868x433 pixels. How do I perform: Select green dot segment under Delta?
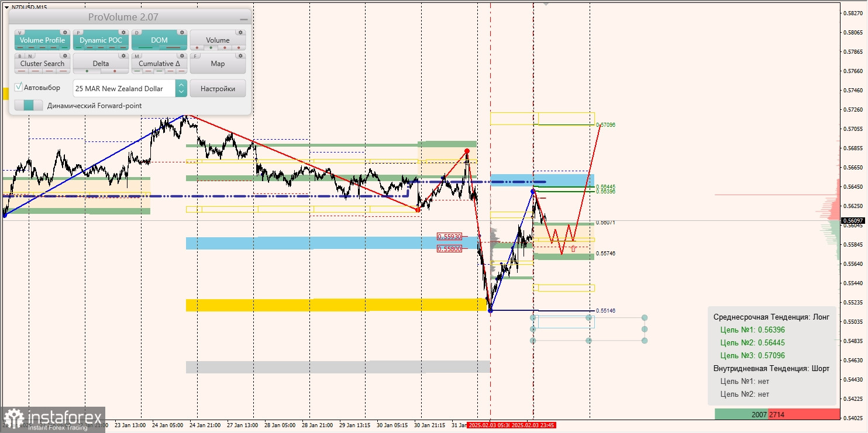(x=87, y=71)
